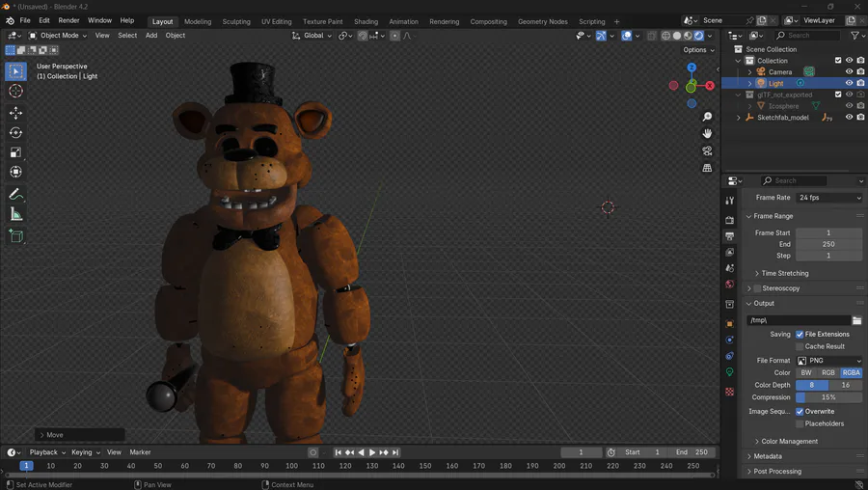Switch to rendered viewport shading

click(x=698, y=36)
